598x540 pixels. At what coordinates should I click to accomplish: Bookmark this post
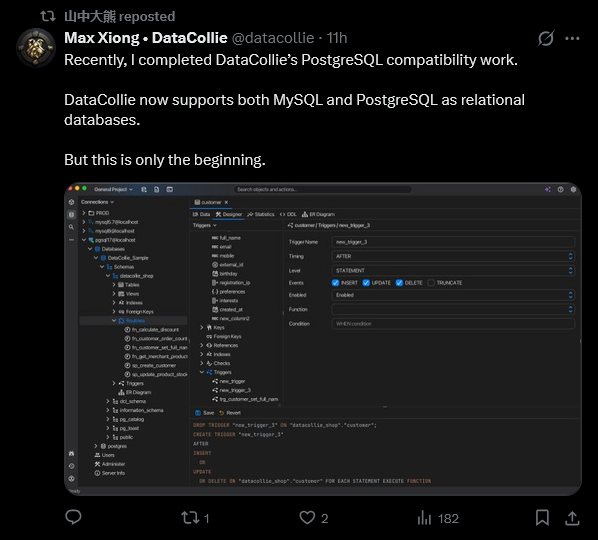542,518
